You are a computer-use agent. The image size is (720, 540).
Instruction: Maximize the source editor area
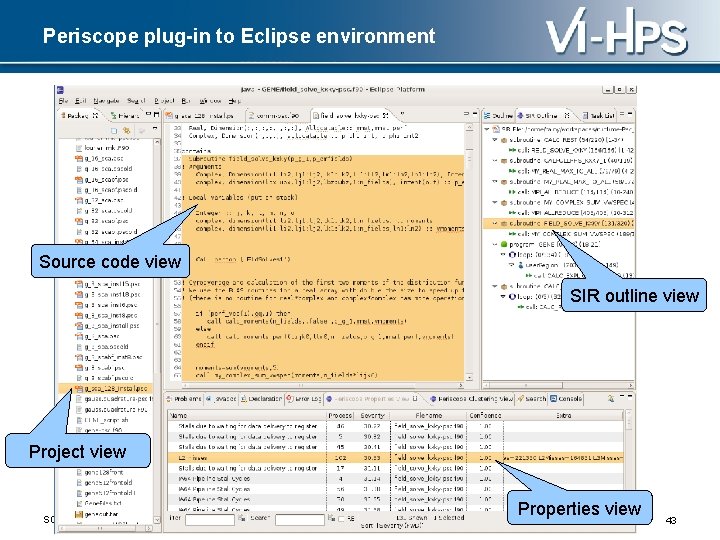point(474,113)
